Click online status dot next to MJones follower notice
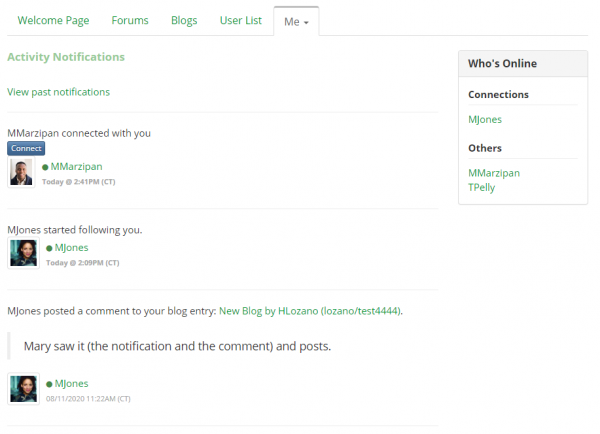Screen dimensions: 600x434 pos(49,248)
